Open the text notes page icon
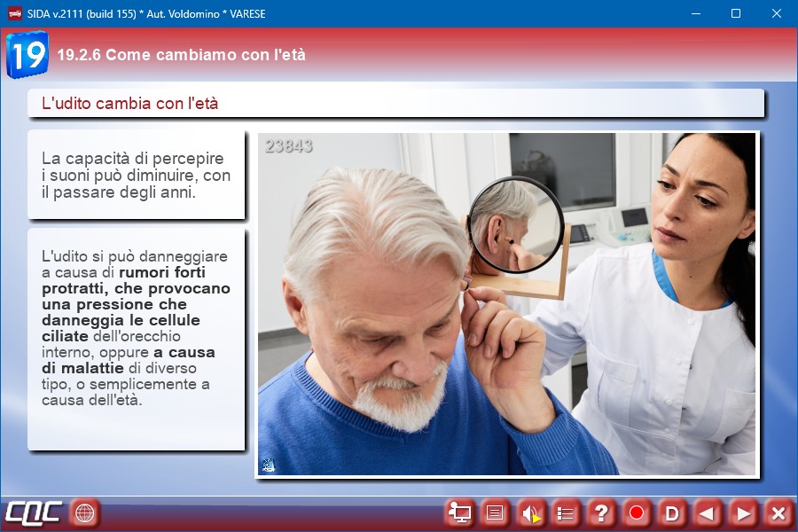Viewport: 798px width, 532px height. tap(495, 512)
